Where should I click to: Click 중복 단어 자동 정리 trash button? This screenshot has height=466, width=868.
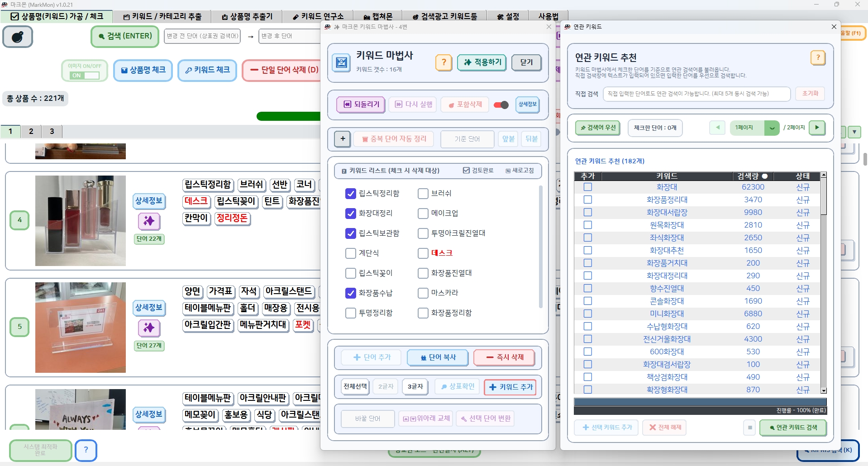[x=394, y=139]
